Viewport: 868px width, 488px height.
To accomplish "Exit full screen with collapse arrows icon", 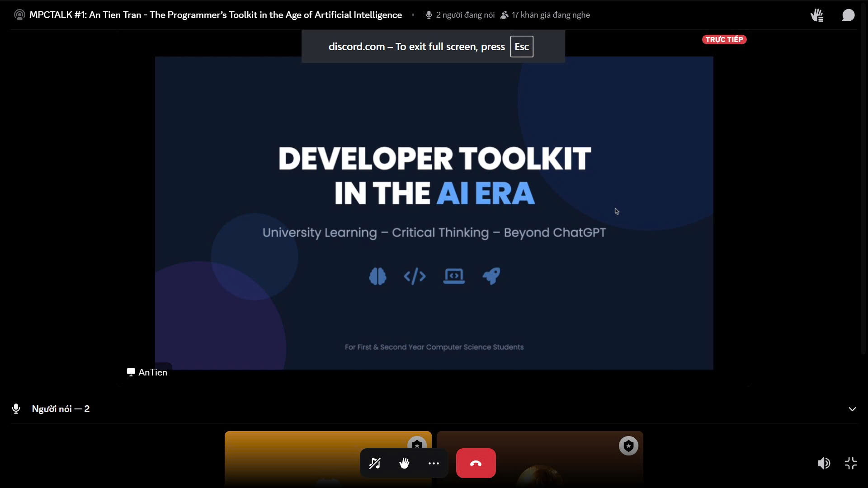I will (851, 463).
